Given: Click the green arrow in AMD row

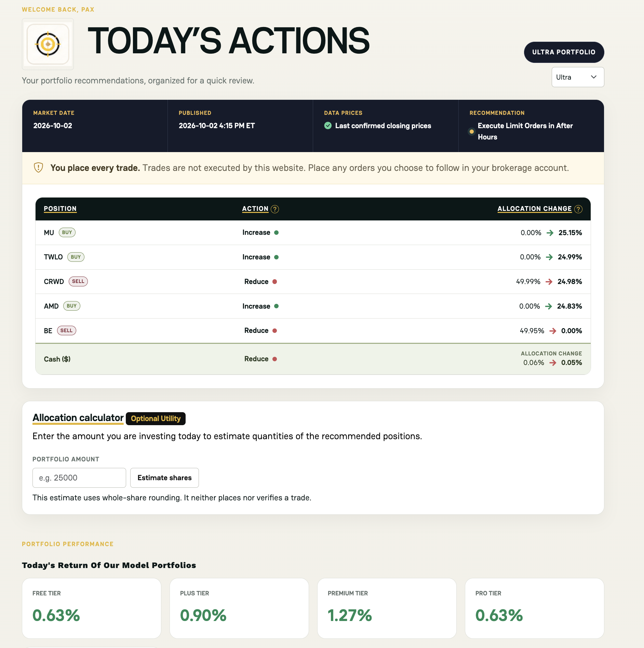Looking at the screenshot, I should point(549,306).
